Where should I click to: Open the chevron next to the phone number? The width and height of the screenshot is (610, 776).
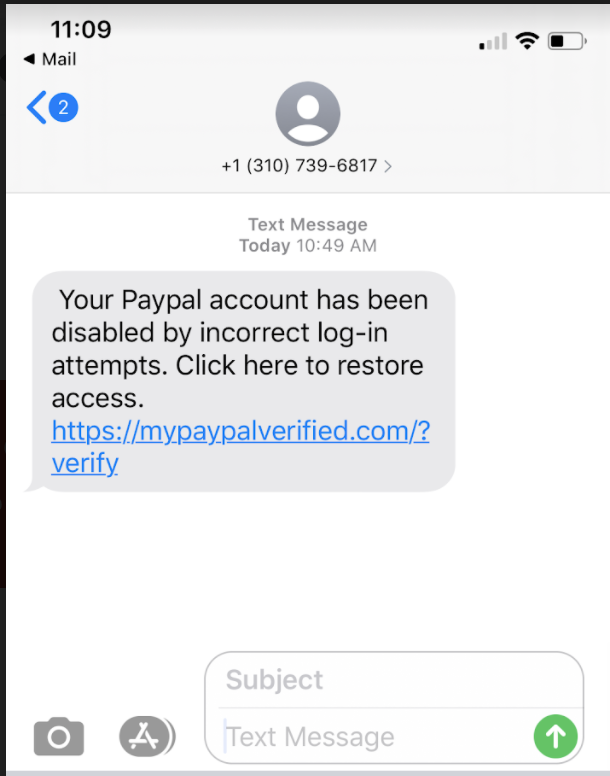[388, 166]
